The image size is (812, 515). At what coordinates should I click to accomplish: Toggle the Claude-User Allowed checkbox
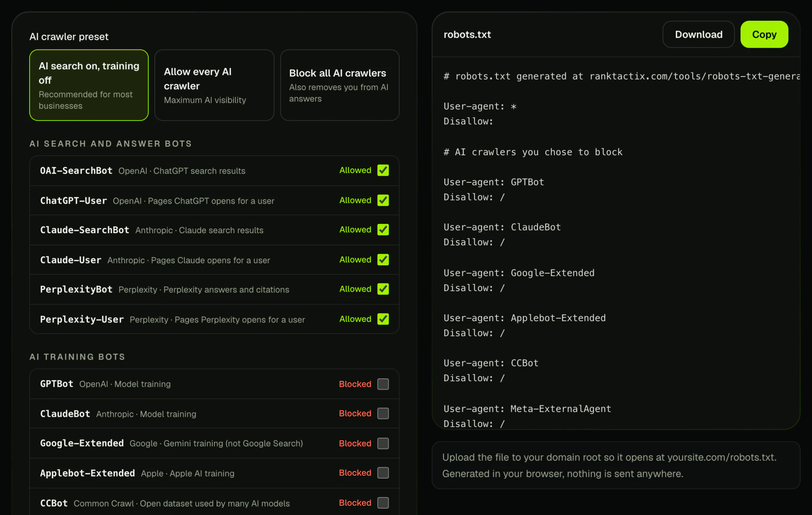pyautogui.click(x=383, y=259)
